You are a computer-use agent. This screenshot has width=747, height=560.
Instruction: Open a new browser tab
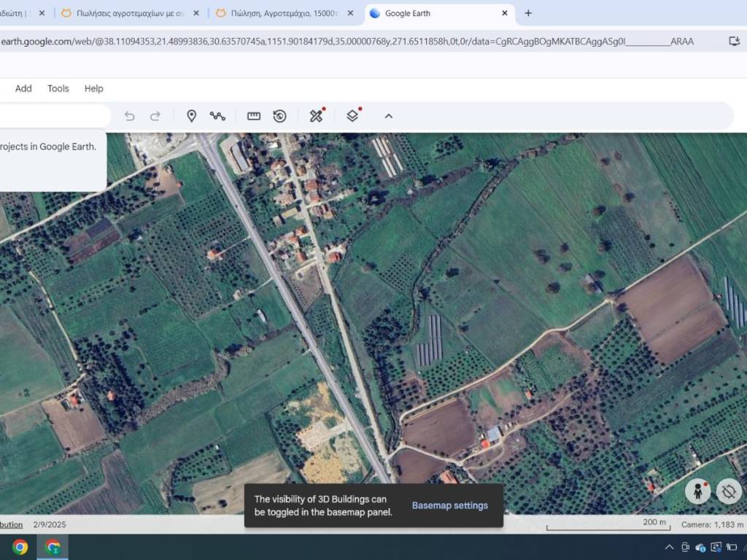528,13
